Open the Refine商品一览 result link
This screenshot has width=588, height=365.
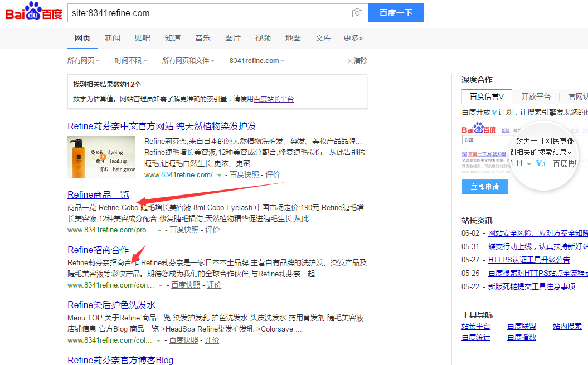tap(98, 194)
